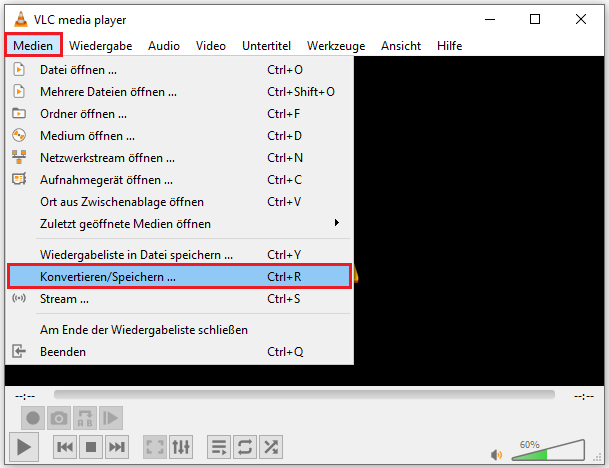Screen dimensions: 609x468
Task: Select Beenden to quit VLC
Action: (x=179, y=352)
